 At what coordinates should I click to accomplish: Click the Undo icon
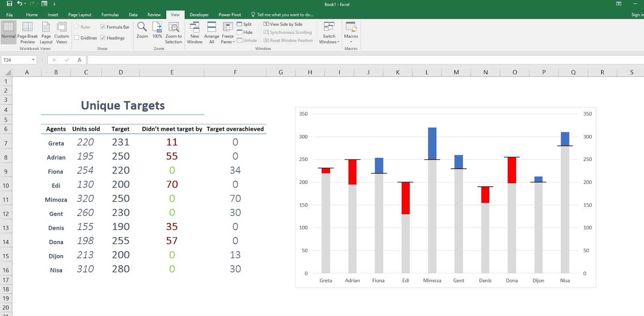19,4
